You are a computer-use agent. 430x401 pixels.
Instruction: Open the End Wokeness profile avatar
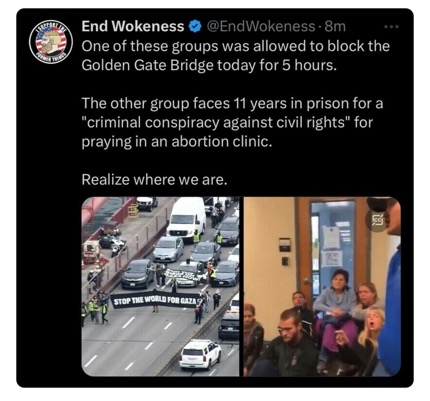pyautogui.click(x=51, y=42)
